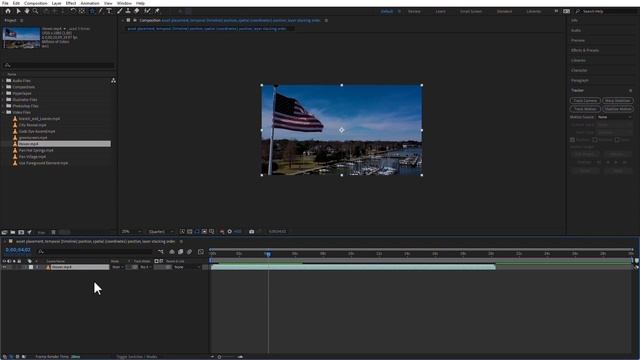The width and height of the screenshot is (640, 360).
Task: Open the Motion Source dropdown in the Tracker
Action: point(614,117)
